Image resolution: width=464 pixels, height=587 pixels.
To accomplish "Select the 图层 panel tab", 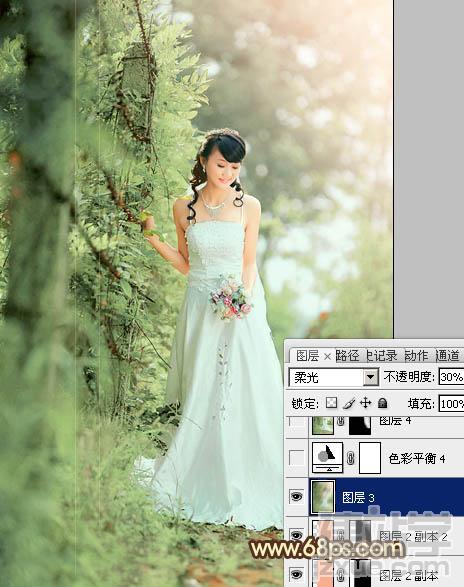I will (x=307, y=355).
